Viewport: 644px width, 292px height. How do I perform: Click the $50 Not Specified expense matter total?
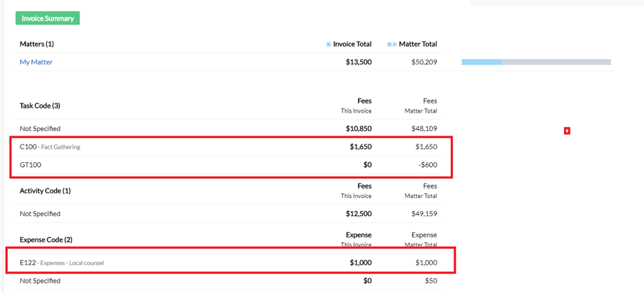(431, 281)
